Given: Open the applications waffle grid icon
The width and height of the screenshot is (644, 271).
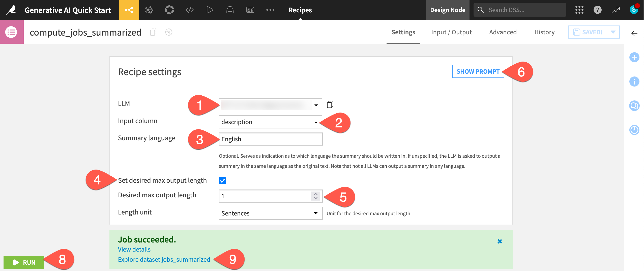Looking at the screenshot, I should [x=579, y=10].
